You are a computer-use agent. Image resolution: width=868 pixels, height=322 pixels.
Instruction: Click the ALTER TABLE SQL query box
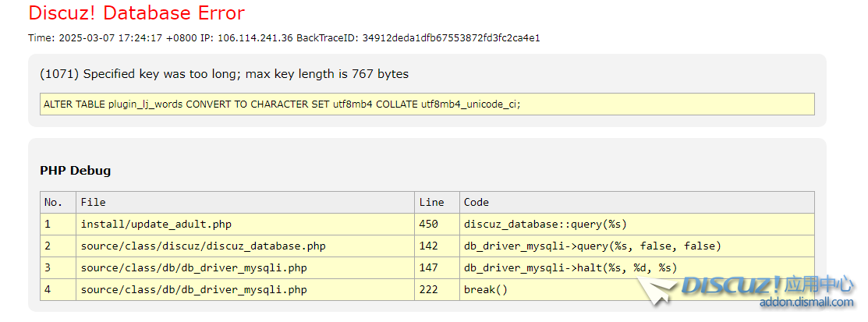pyautogui.click(x=427, y=104)
